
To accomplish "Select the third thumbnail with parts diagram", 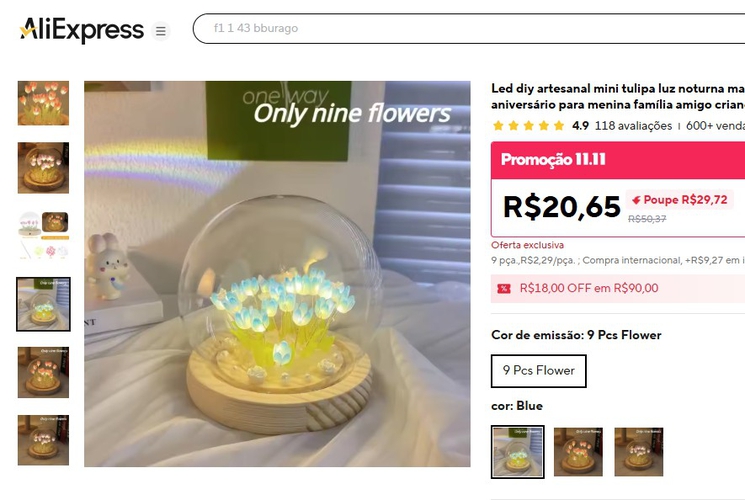I will tap(43, 235).
